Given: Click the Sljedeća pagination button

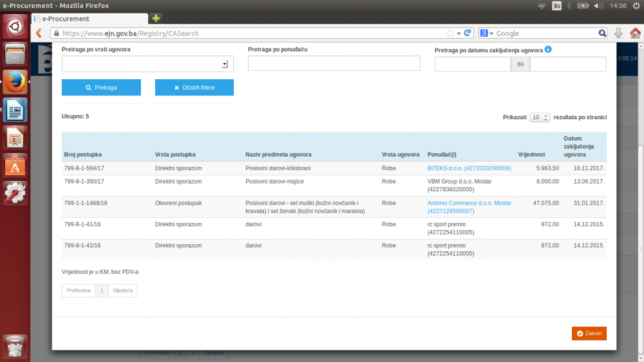Looking at the screenshot, I should click(123, 291).
